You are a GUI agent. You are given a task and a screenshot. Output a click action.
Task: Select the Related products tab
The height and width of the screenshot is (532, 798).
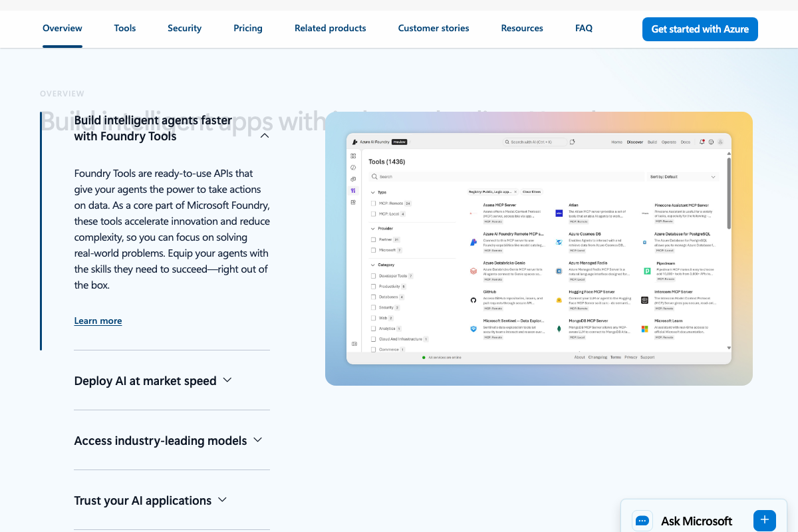pyautogui.click(x=331, y=29)
